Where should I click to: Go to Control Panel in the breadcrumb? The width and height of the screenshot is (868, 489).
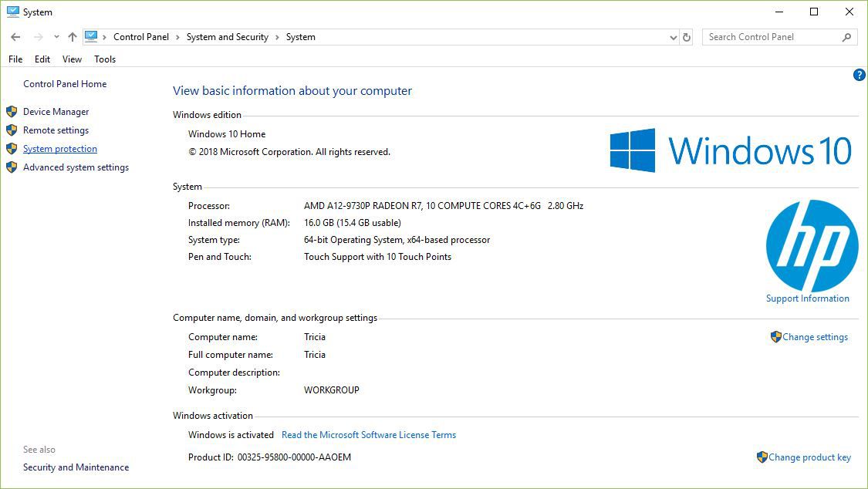[x=141, y=37]
